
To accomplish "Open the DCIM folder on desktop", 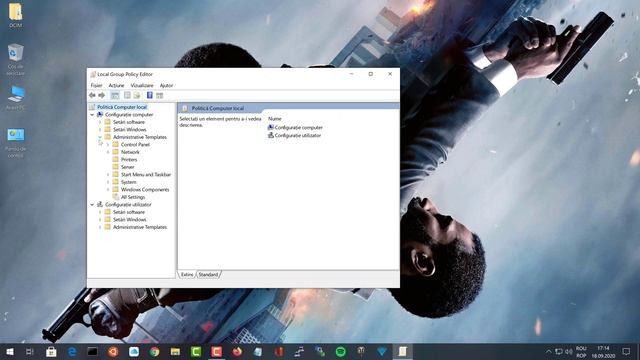I will click(16, 15).
